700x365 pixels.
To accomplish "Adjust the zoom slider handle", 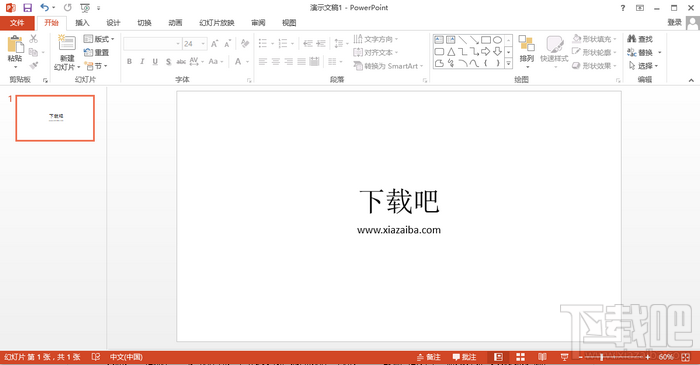I will click(x=601, y=357).
